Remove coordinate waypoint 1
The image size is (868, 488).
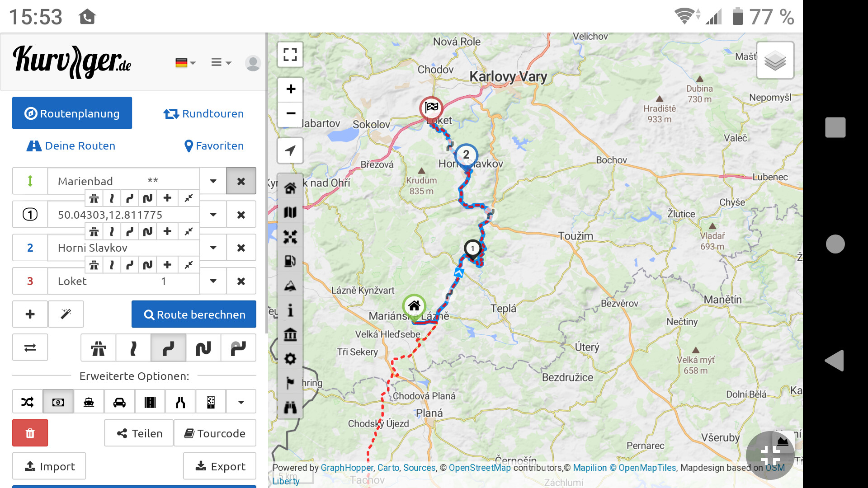pyautogui.click(x=241, y=215)
